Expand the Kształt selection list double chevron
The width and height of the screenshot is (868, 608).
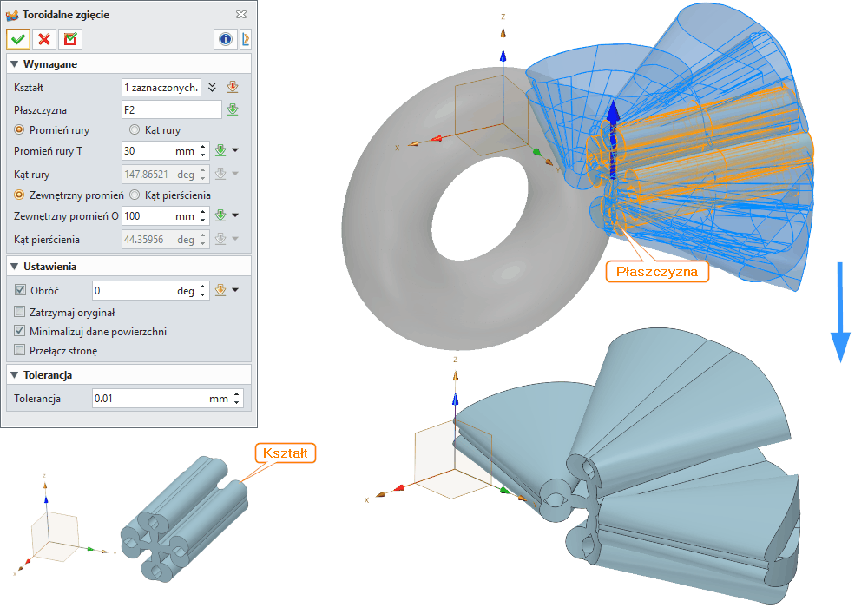pyautogui.click(x=212, y=87)
